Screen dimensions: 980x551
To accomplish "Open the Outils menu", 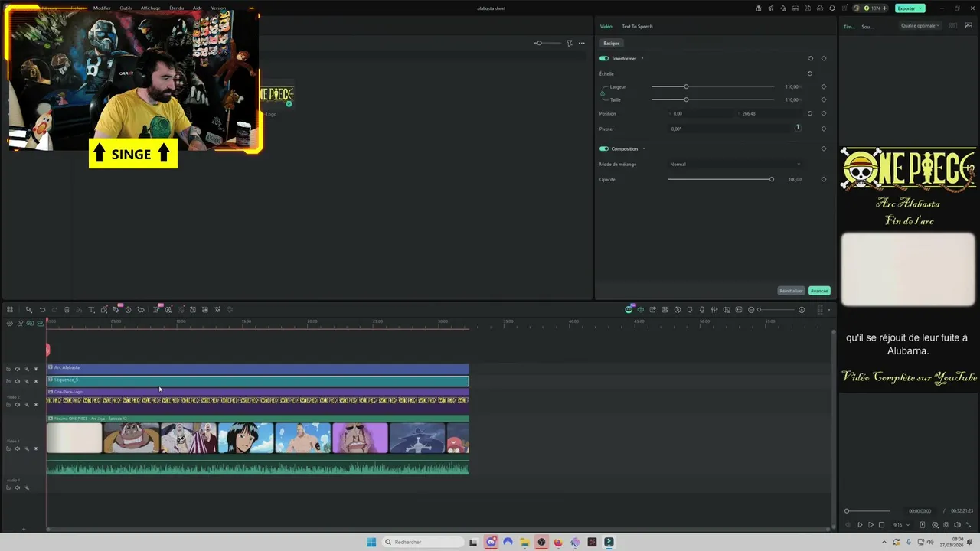I will (126, 8).
